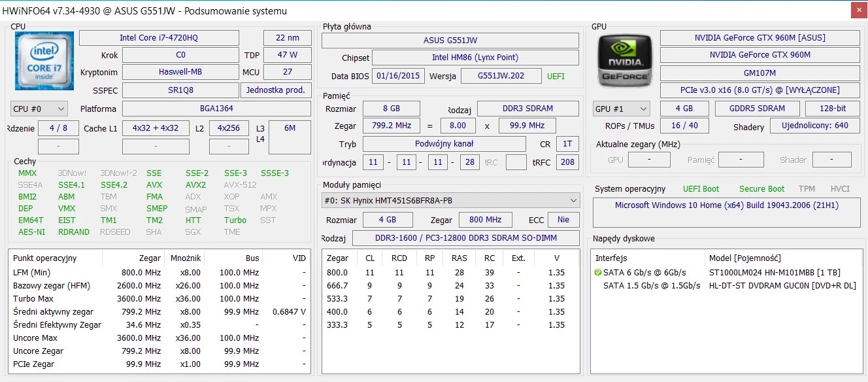Close the HWiNFO64 summary window

[x=859, y=10]
